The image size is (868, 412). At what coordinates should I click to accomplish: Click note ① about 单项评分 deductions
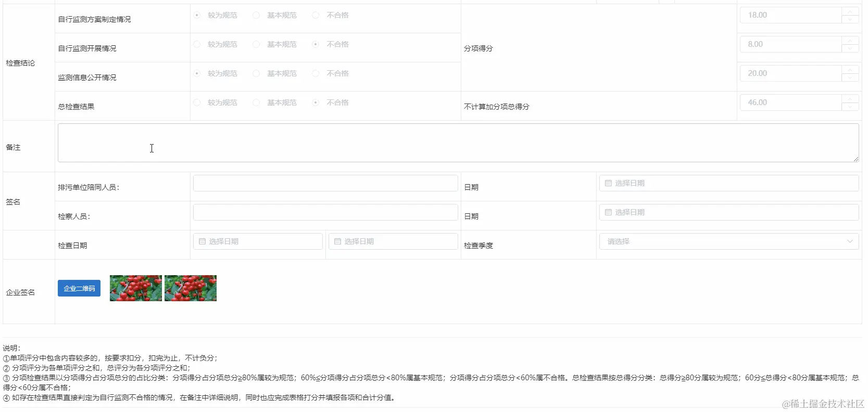click(110, 358)
